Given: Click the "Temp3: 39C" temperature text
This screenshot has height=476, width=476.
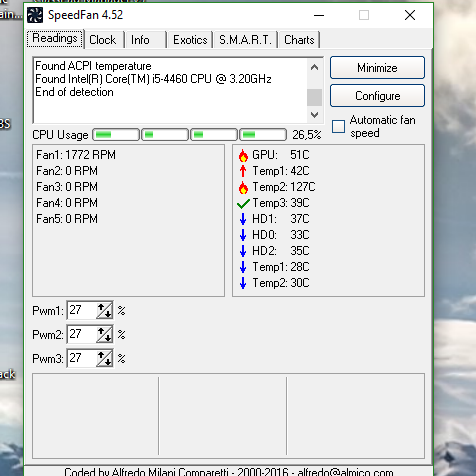Looking at the screenshot, I should click(x=281, y=203).
